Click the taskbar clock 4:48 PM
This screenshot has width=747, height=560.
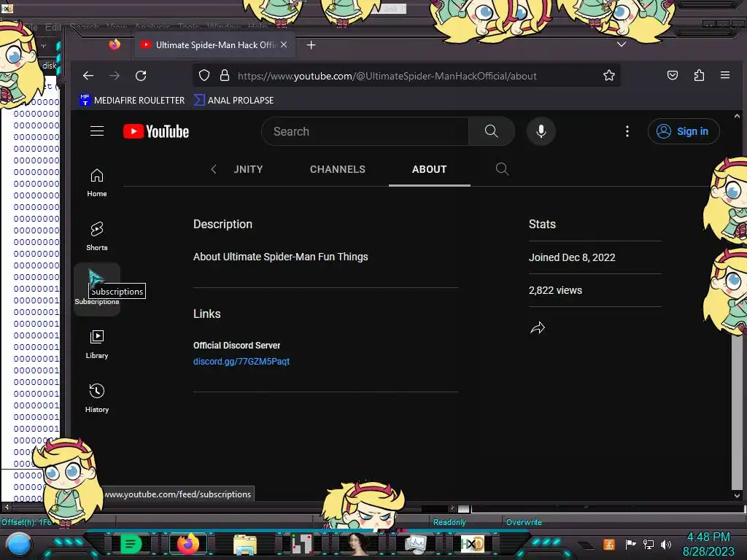click(708, 537)
